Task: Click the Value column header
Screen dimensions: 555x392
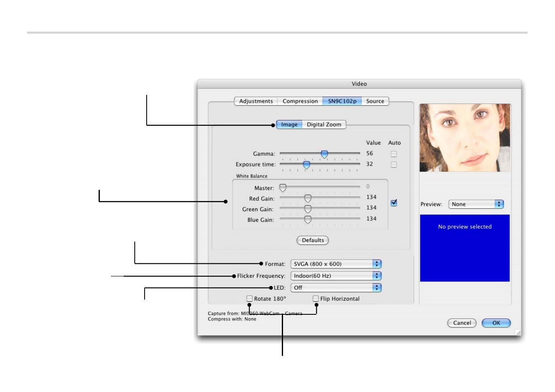Action: [x=373, y=143]
